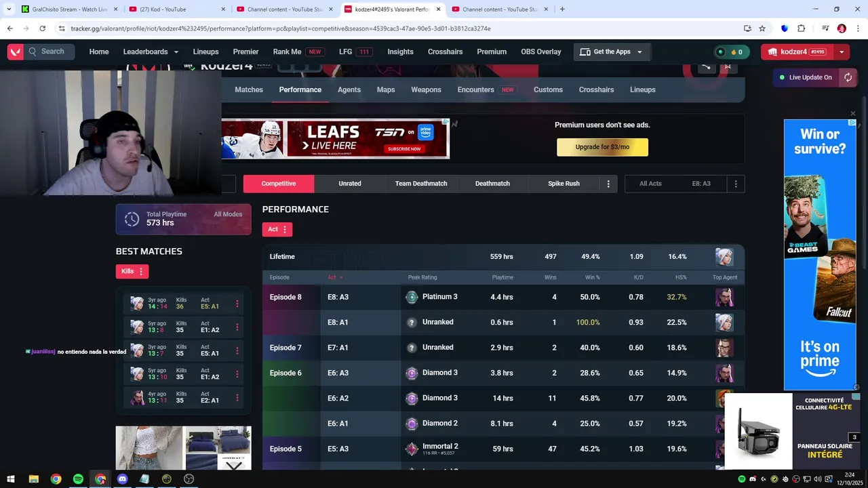
Task: Open the Chrome profile avatar
Action: pyautogui.click(x=842, y=28)
